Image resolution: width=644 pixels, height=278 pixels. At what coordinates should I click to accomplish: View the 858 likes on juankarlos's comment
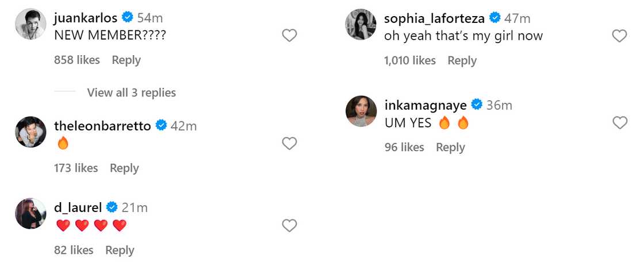point(77,60)
